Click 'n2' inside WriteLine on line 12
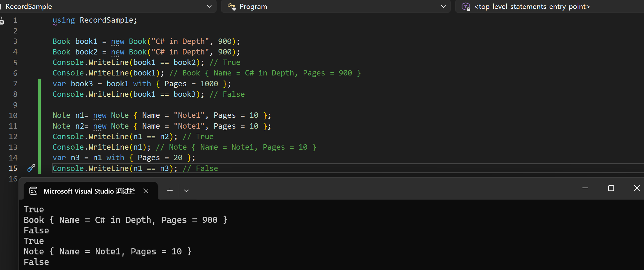Screen dimensions: 644x270 (x=164, y=137)
